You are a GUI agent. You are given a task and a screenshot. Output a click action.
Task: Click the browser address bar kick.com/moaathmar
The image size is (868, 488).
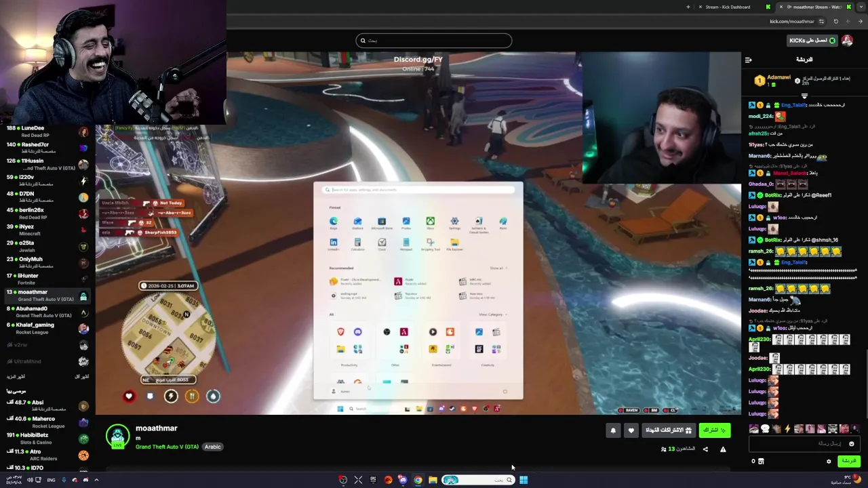pos(791,22)
